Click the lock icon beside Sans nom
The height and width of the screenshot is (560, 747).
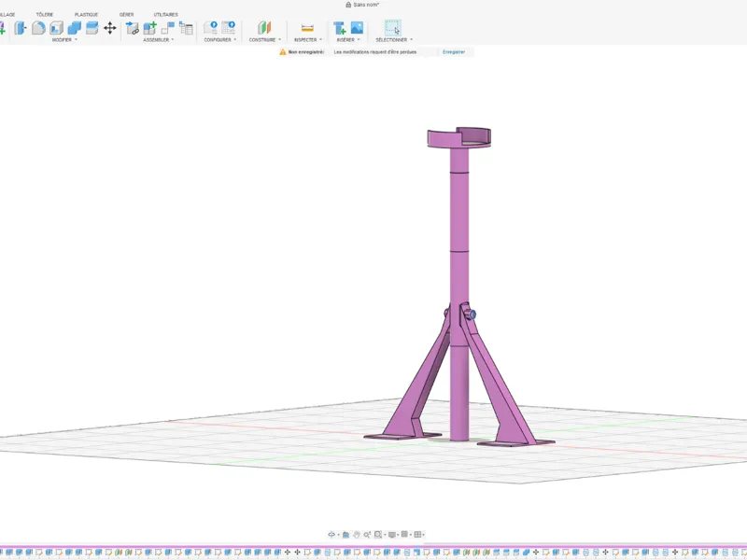[348, 5]
